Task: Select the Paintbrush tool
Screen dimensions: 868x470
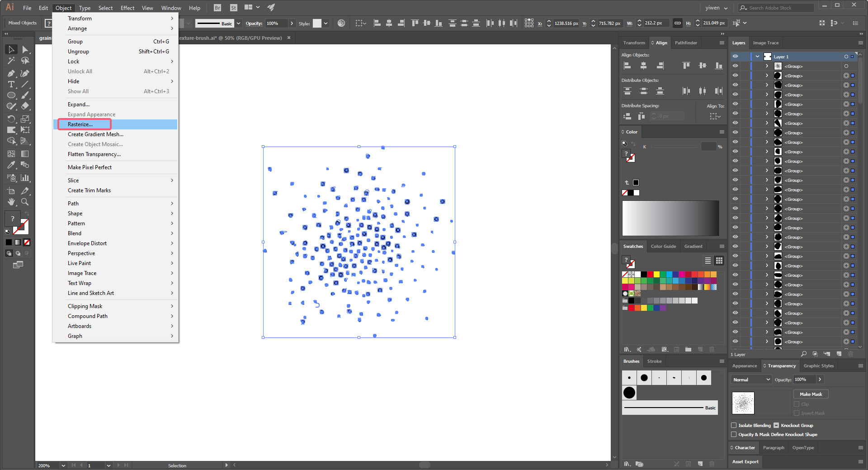Action: 25,95
